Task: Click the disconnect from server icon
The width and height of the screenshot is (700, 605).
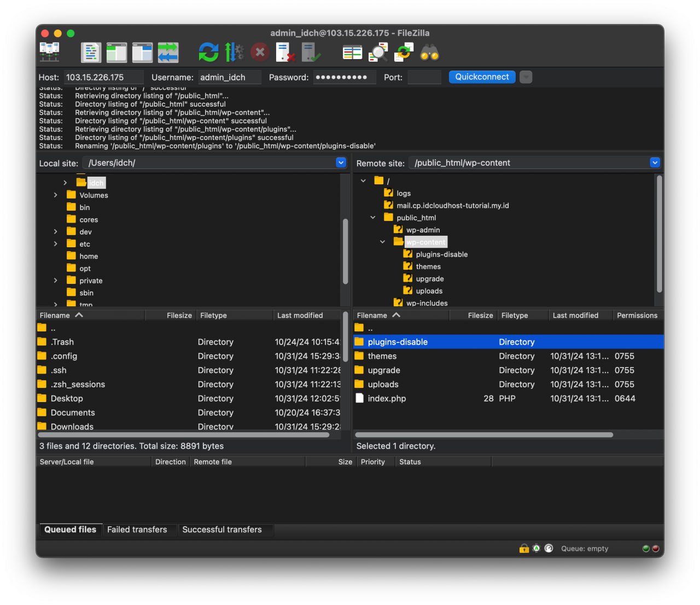Action: pos(285,53)
